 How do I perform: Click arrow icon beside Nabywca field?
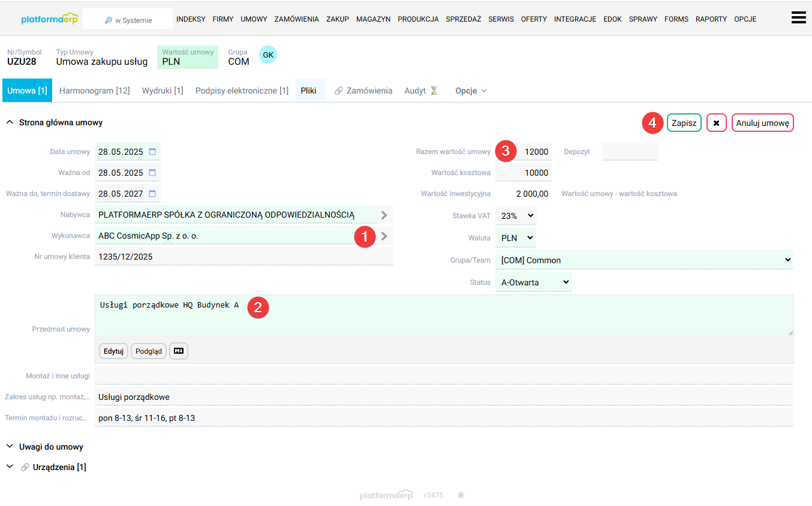click(x=384, y=215)
